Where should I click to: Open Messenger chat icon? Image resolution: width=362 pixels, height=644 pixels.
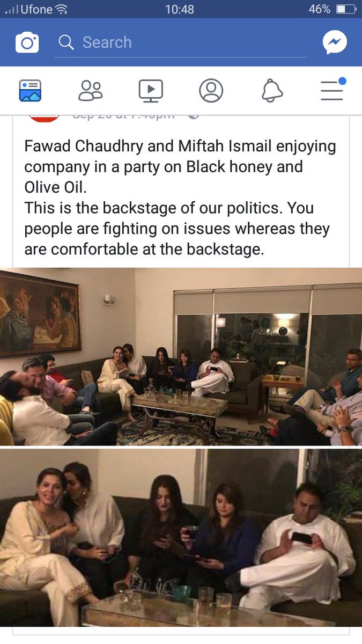tap(335, 42)
